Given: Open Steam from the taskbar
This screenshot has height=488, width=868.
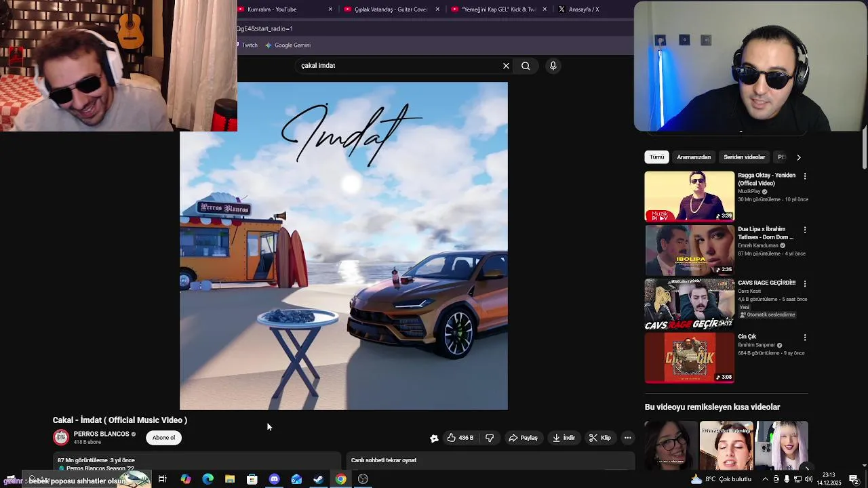Looking at the screenshot, I should tap(318, 479).
